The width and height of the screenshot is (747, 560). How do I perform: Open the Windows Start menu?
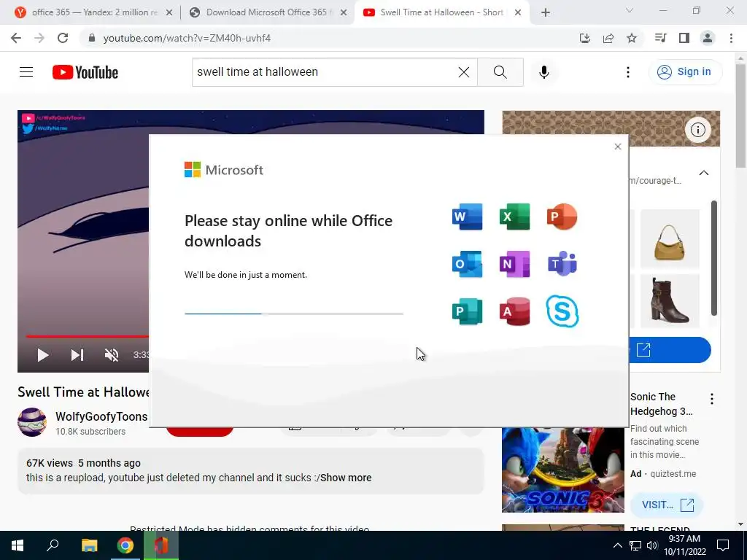18,545
